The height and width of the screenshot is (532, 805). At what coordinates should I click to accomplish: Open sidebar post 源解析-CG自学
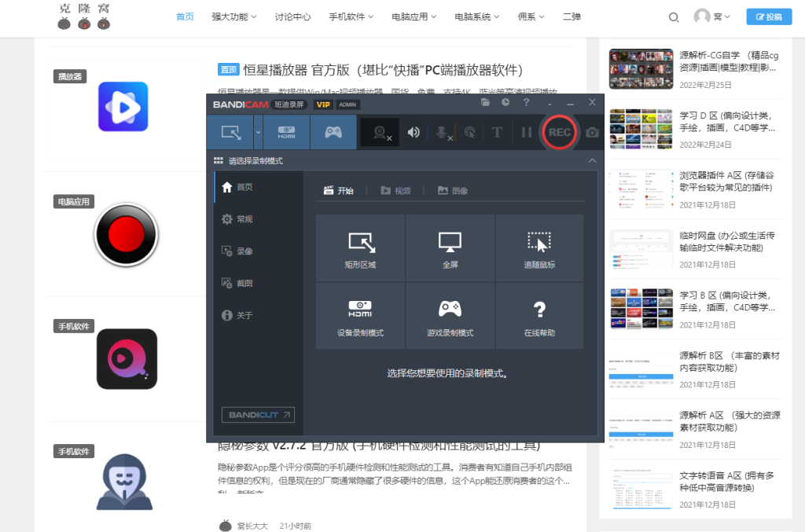[x=729, y=61]
